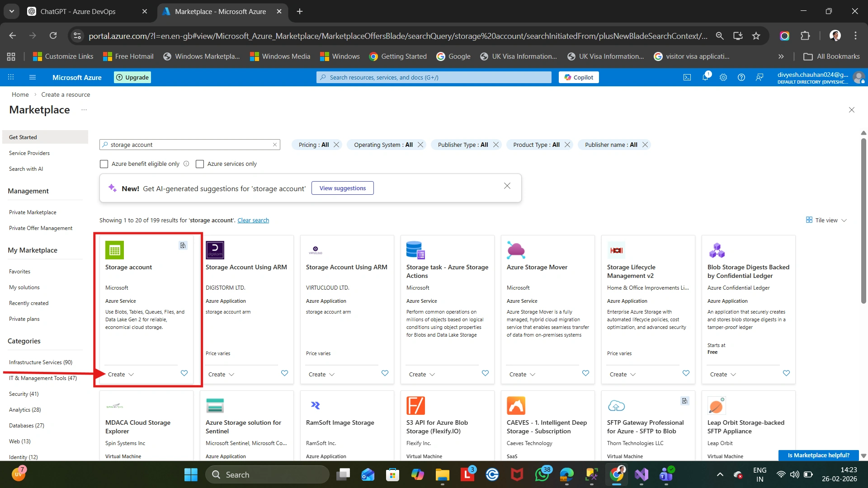
Task: Select Get Started in Marketplace menu
Action: pos(45,137)
